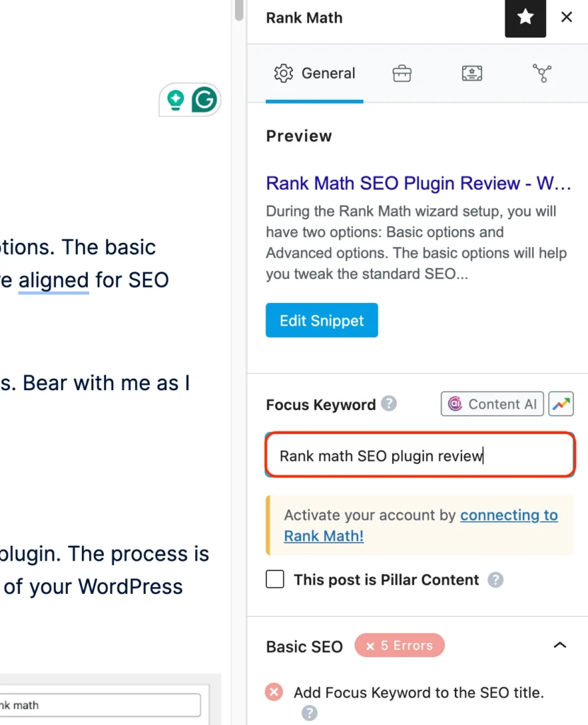This screenshot has width=588, height=725.
Task: Click inside the Focus Keyword input field
Action: coord(419,456)
